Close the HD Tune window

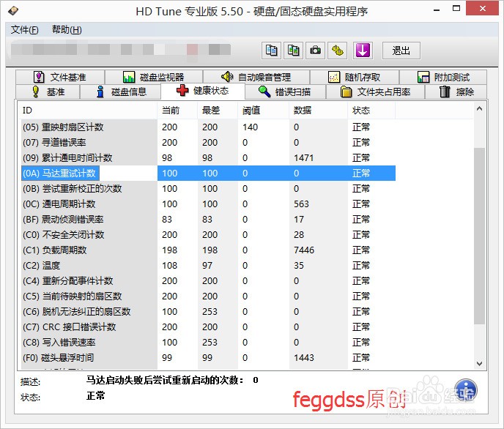click(483, 9)
